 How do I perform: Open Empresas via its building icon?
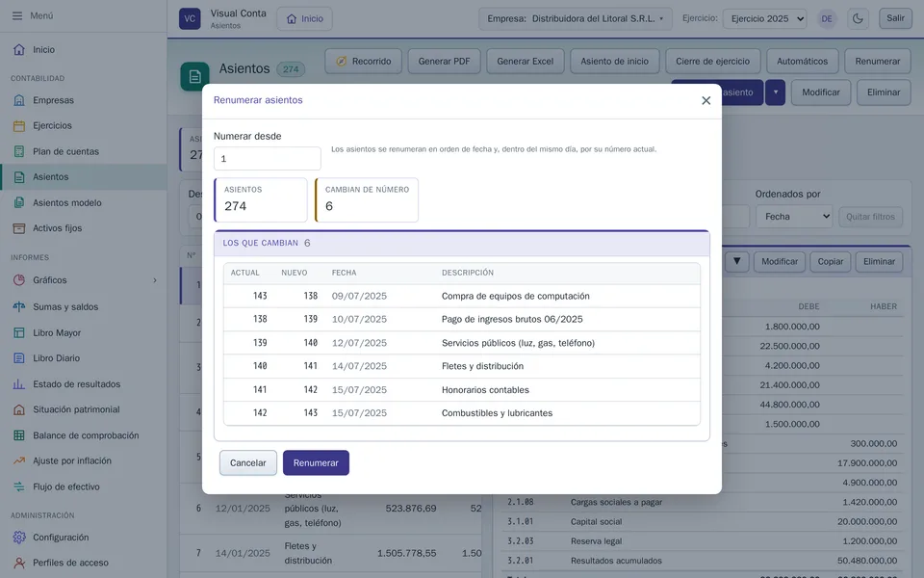(x=19, y=100)
